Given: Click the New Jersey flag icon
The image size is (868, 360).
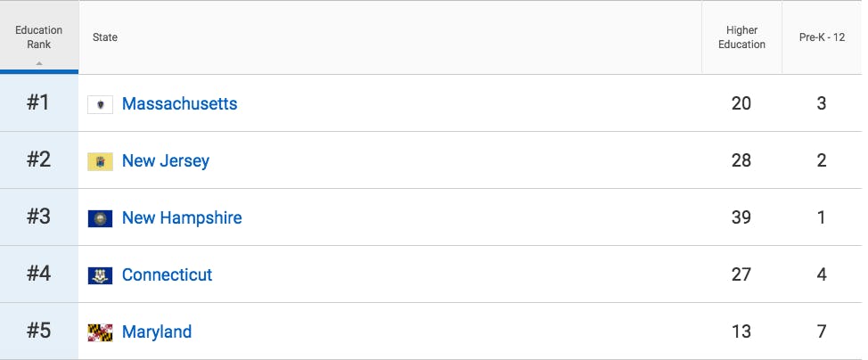Looking at the screenshot, I should [100, 161].
